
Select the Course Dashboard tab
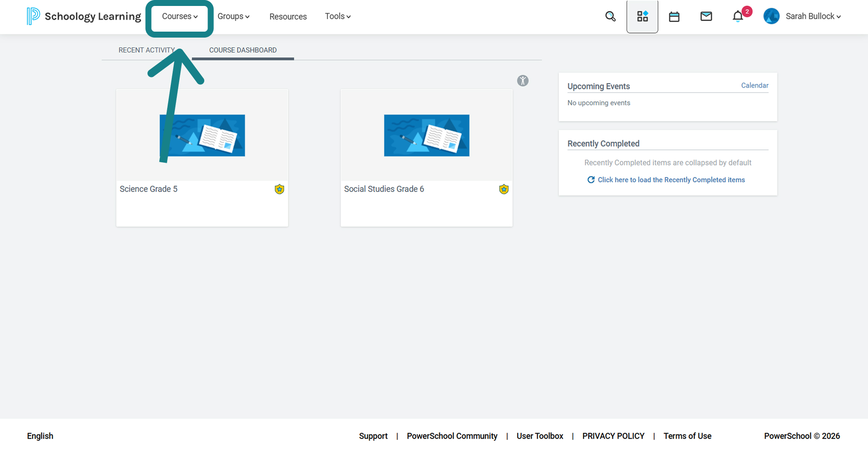[243, 50]
